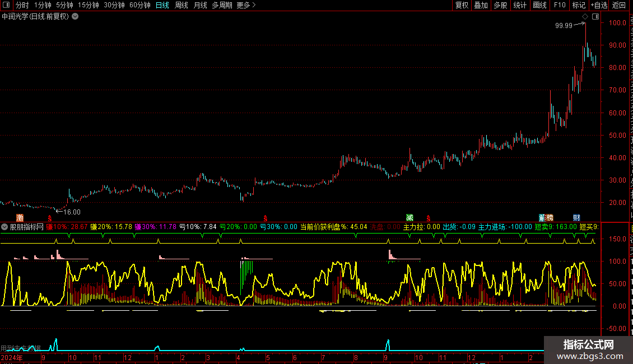Select the 60分钟 period
Viewport: 633px width, 364px height.
click(x=140, y=5)
